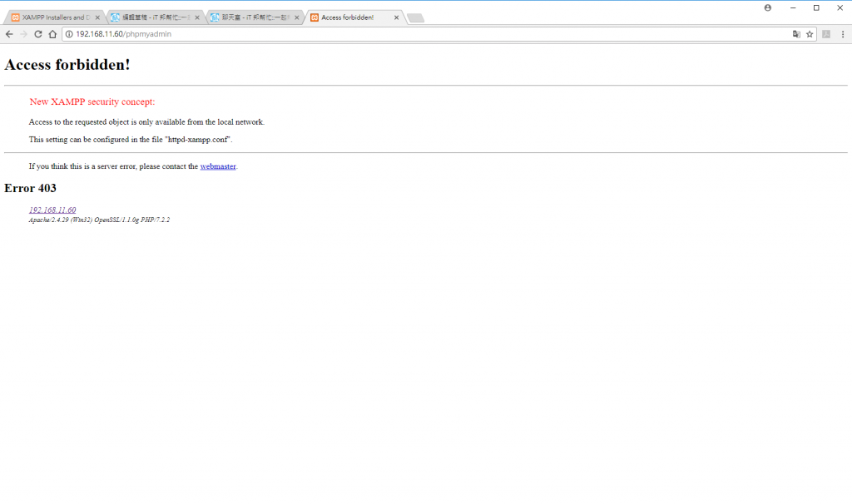Open the Chrome three-dot menu
Image resolution: width=852 pixels, height=504 pixels.
click(843, 33)
